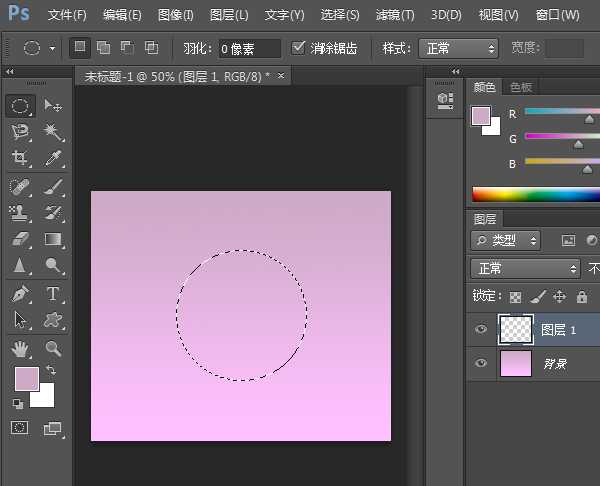Choose the Gradient tool
This screenshot has width=600, height=486.
[x=53, y=239]
